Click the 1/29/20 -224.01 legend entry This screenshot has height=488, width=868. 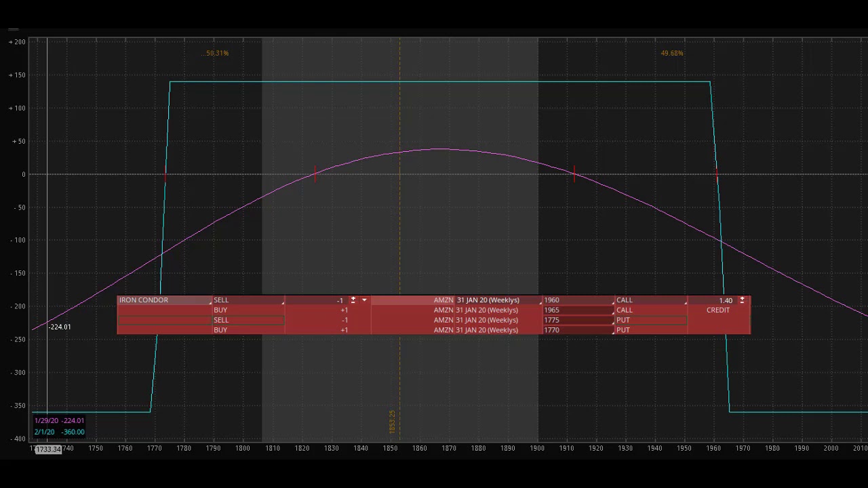(x=60, y=421)
